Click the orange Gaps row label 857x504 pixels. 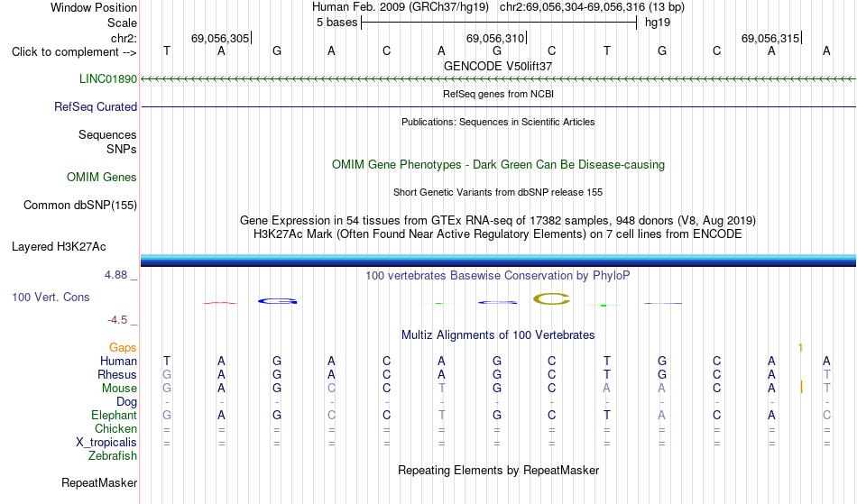point(123,347)
